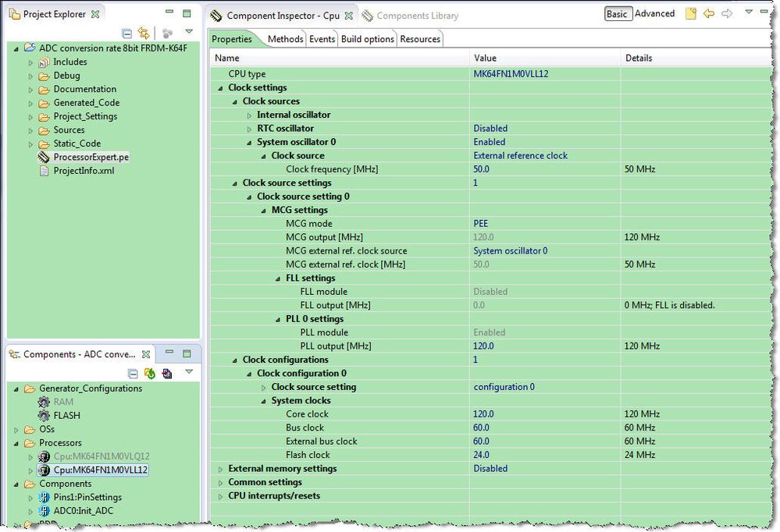Click the Cpu:MK64FN1M0VLQ12 processor icon
Image resolution: width=780 pixels, height=532 pixels.
[44, 456]
